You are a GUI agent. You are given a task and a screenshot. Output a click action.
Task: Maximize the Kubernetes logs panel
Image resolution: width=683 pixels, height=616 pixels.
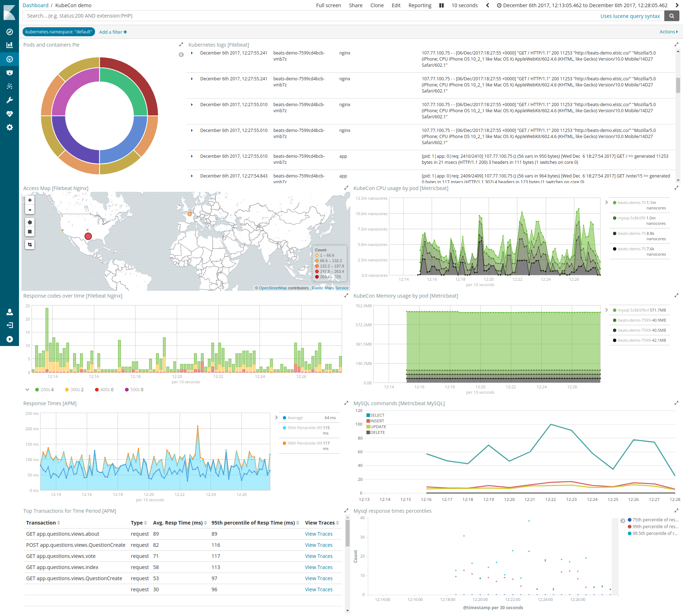coord(677,44)
